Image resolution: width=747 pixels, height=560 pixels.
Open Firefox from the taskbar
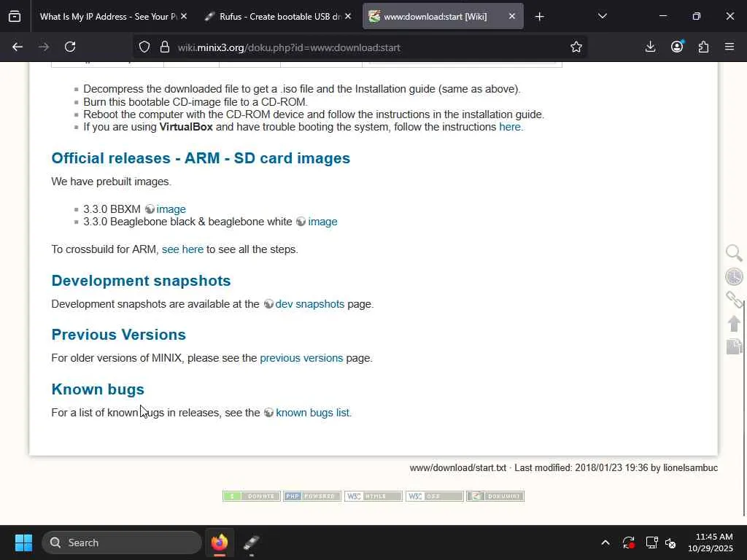[x=219, y=542]
